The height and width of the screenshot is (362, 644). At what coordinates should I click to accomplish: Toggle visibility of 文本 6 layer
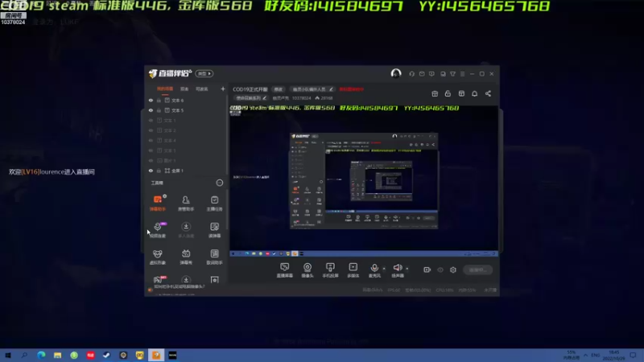151,100
